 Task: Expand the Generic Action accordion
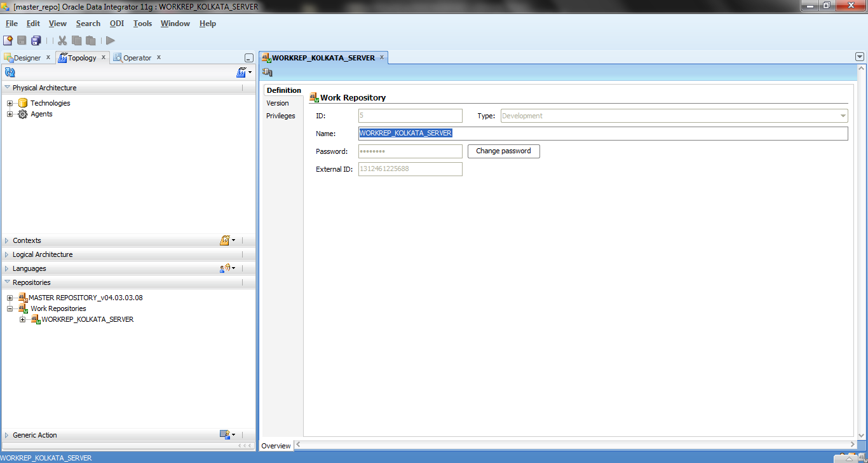[7, 435]
